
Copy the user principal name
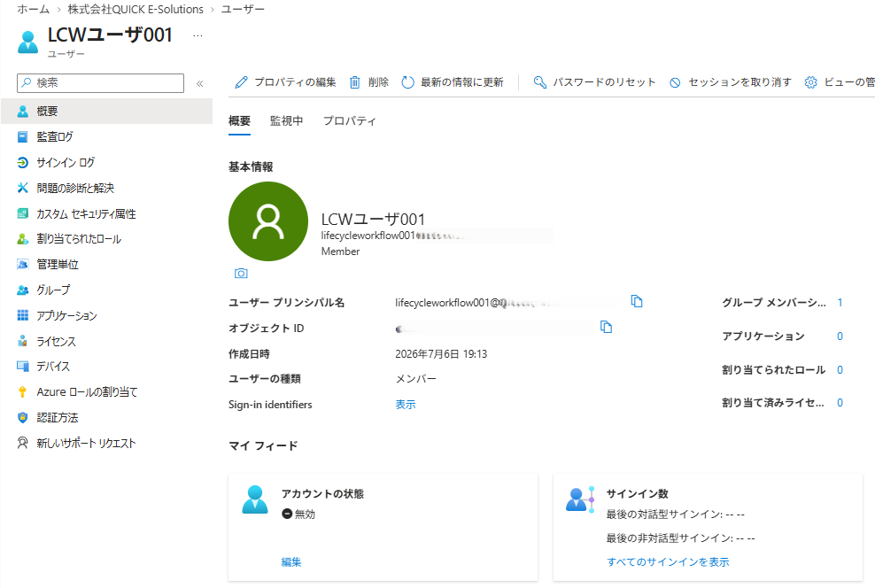[x=637, y=301]
